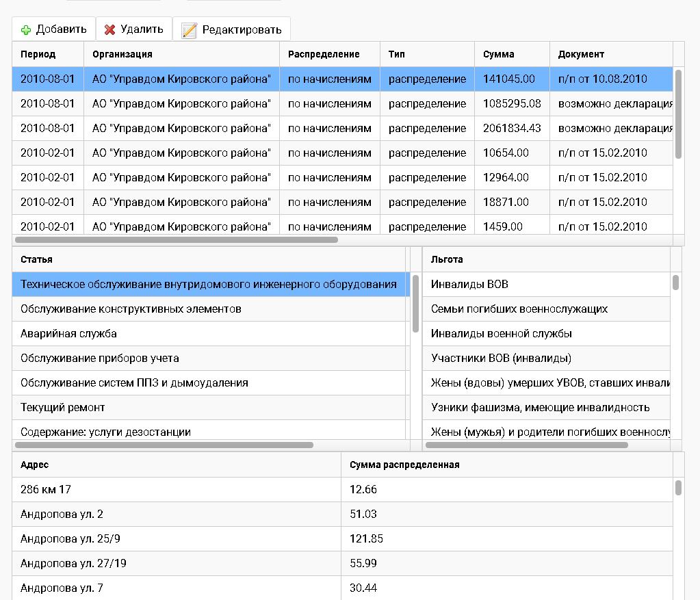This screenshot has width=700, height=600.
Task: Click the vertical scrollbar of the Статья list
Action: [x=415, y=304]
